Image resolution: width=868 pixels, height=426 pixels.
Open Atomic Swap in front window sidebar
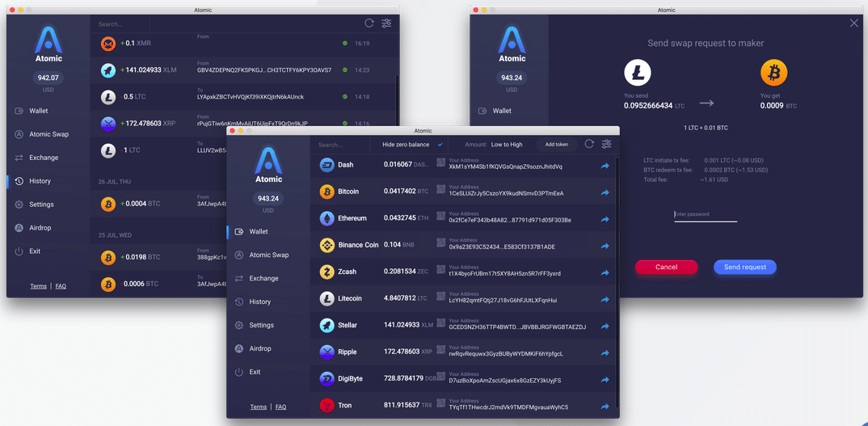click(x=269, y=255)
